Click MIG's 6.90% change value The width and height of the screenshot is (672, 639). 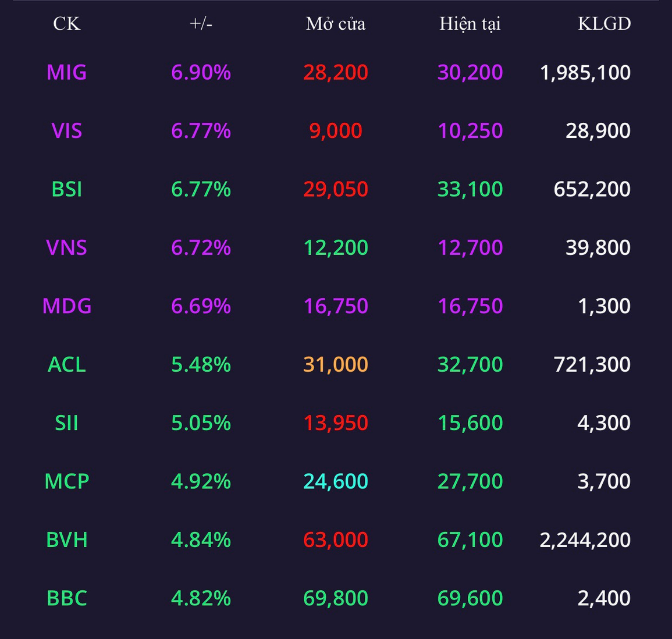201,72
